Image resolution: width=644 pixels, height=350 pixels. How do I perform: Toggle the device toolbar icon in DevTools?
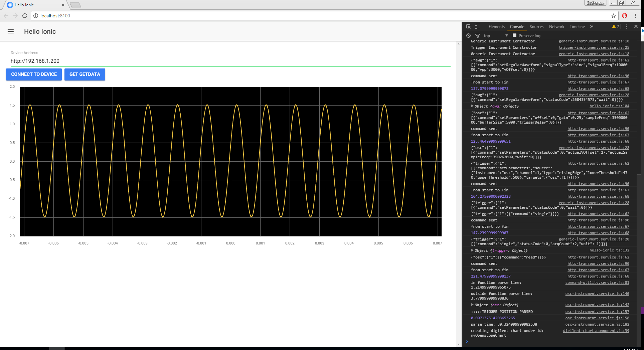click(x=478, y=27)
